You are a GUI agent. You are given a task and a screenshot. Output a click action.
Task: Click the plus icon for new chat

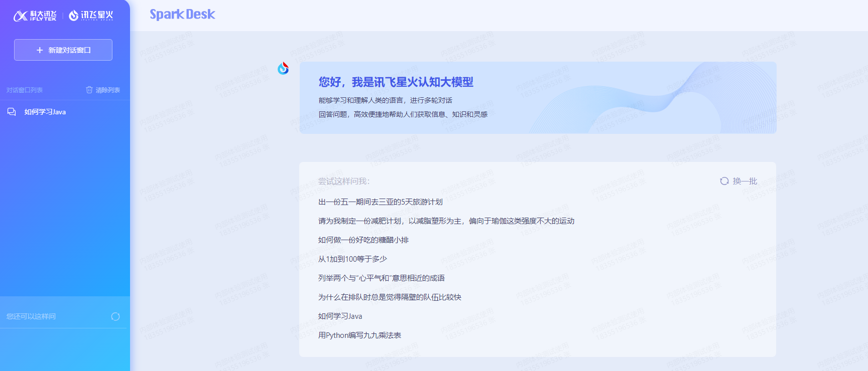40,50
